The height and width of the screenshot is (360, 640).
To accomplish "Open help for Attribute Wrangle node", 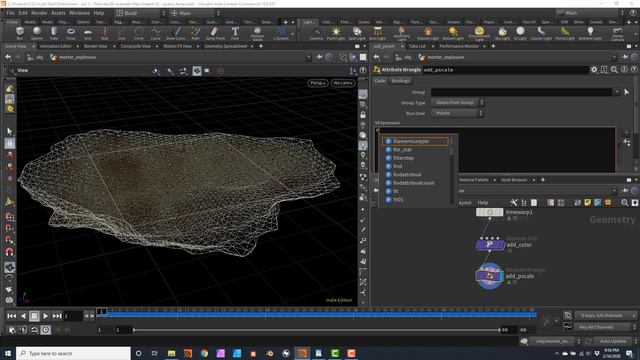I will pos(634,70).
